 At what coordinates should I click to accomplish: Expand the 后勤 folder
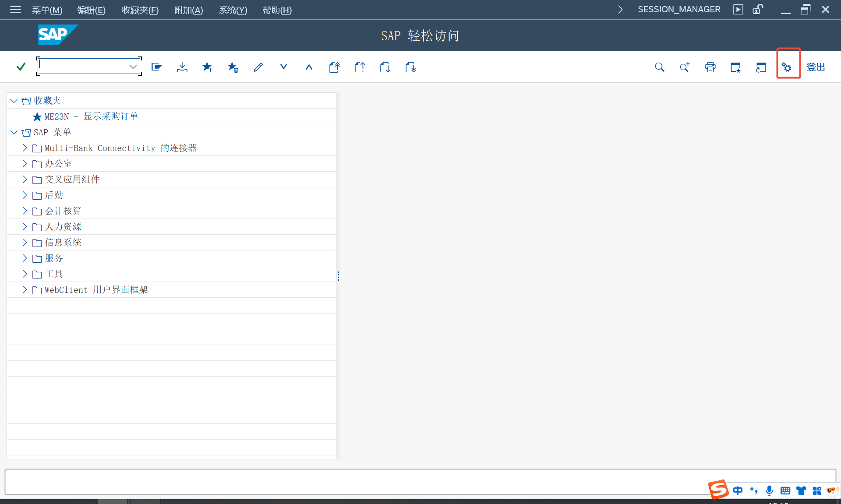click(x=25, y=195)
